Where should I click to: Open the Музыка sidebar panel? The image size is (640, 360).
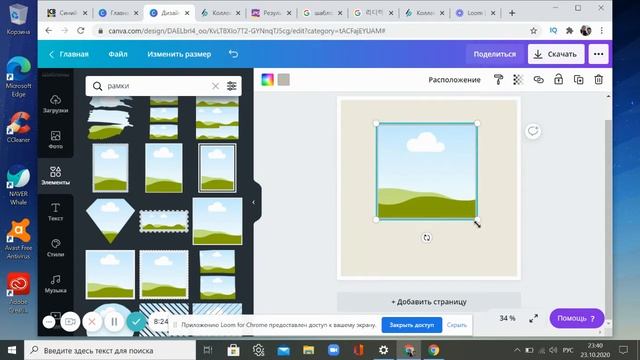click(56, 284)
